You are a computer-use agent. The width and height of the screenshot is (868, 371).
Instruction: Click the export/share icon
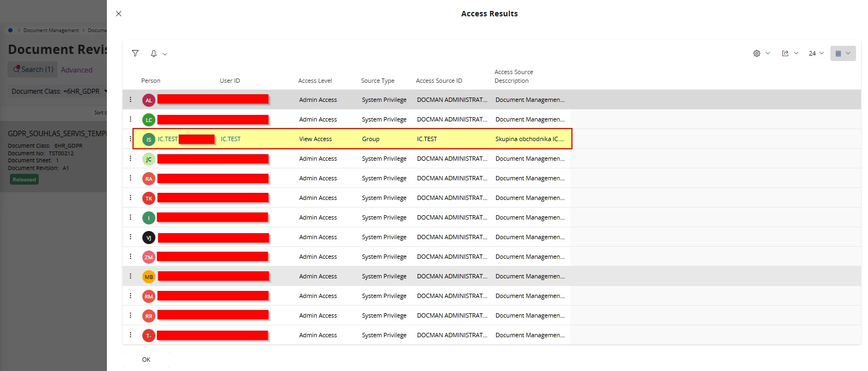click(785, 53)
